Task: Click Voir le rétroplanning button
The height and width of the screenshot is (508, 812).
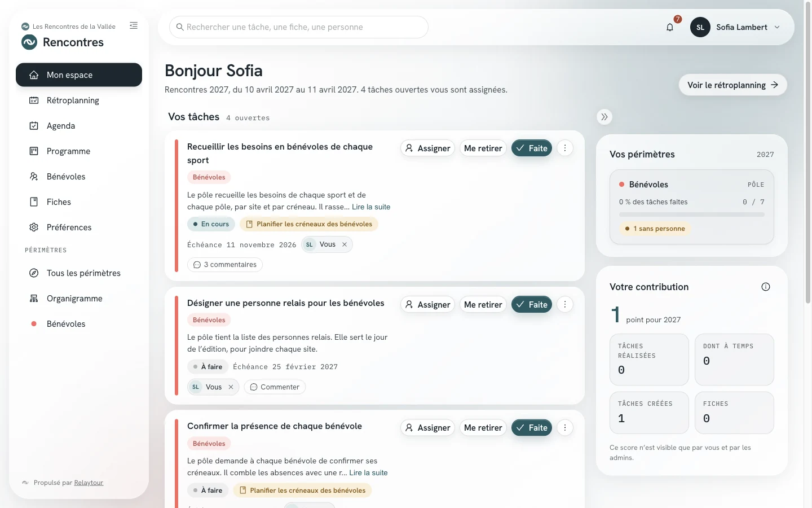Action: pos(733,85)
